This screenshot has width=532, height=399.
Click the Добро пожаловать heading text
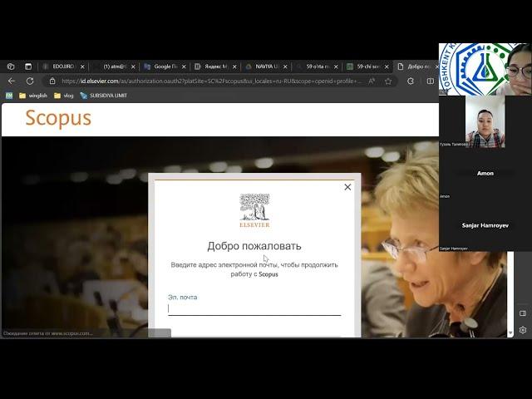[x=254, y=246]
